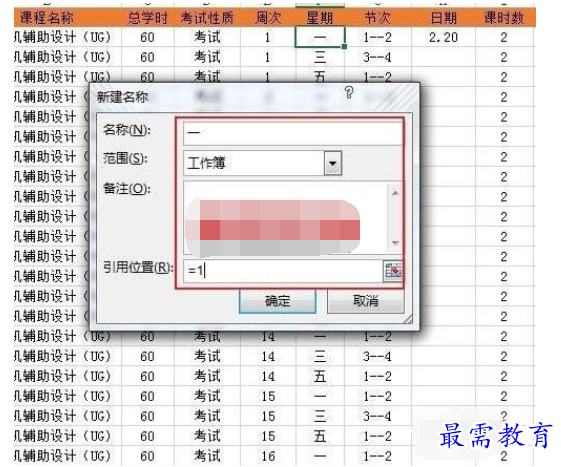This screenshot has height=467, width=561.
Task: Click the dialog resize grip corner
Action: pos(407,318)
